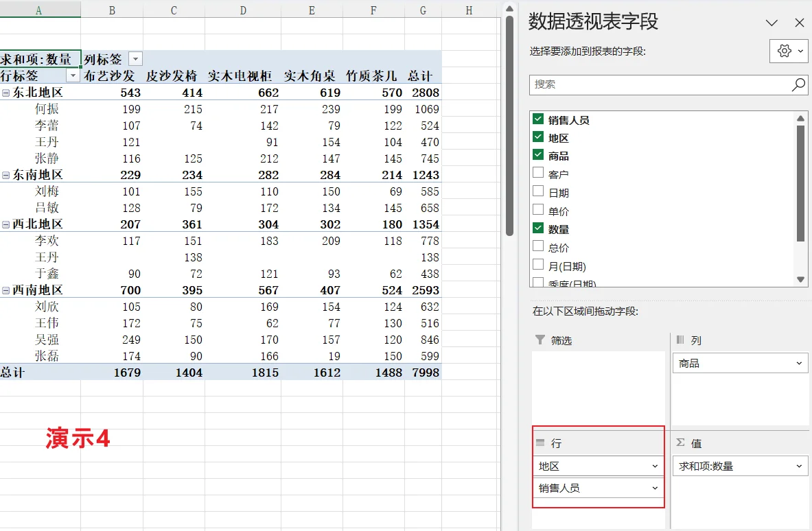This screenshot has width=812, height=531.
Task: Open the 行标签 filter dropdown
Action: point(73,76)
